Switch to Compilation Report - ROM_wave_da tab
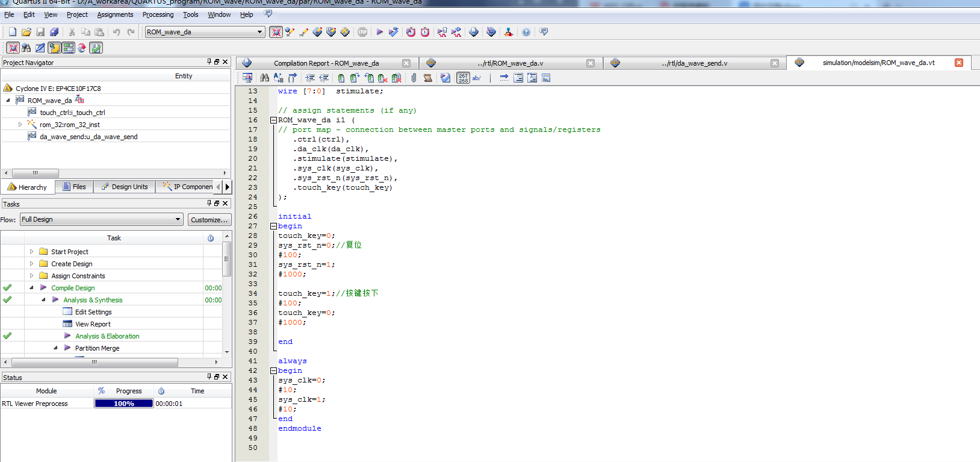Screen dimensions: 980x462 pos(326,63)
